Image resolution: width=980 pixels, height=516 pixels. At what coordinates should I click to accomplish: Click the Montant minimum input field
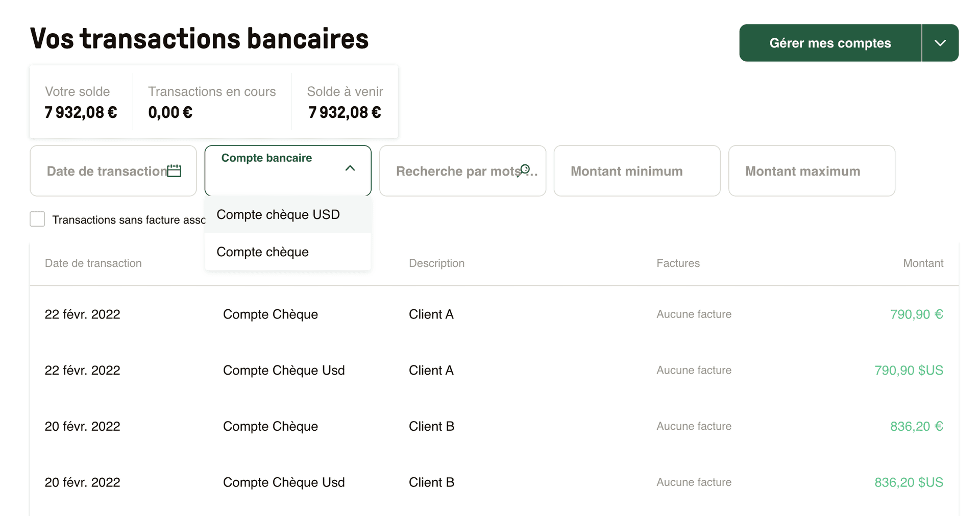click(x=636, y=170)
